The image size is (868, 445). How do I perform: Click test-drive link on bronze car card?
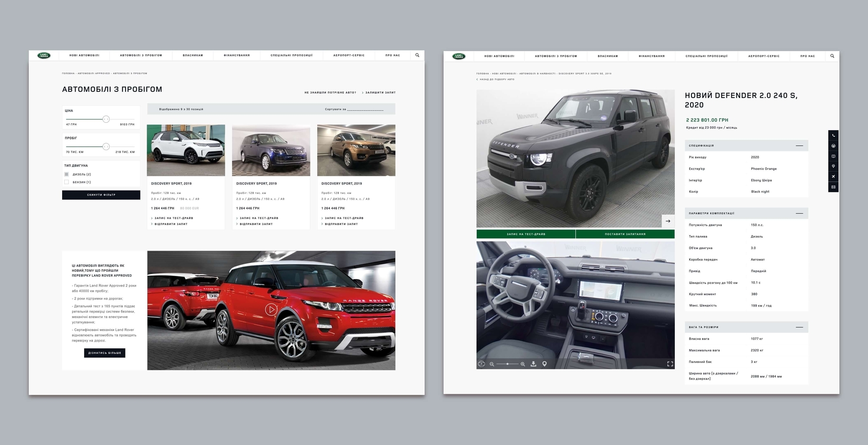pos(342,218)
